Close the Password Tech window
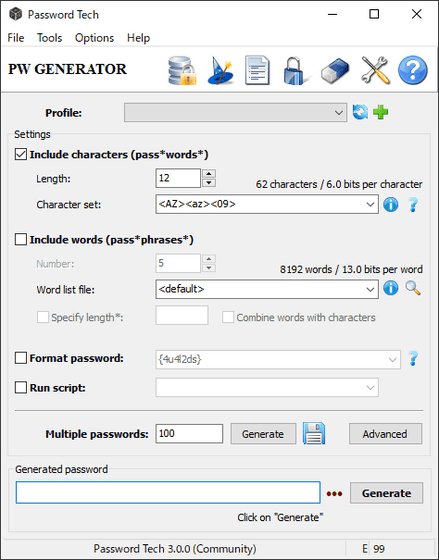The width and height of the screenshot is (439, 560). [416, 14]
